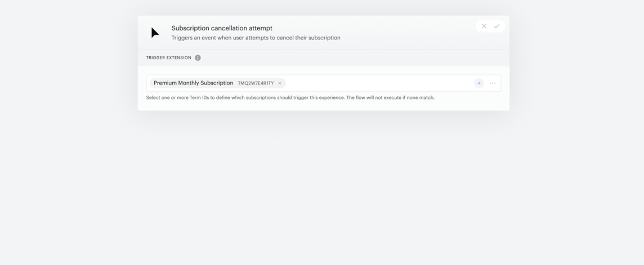Click the words Term IDs in helper text
The width and height of the screenshot is (644, 265).
point(199,98)
